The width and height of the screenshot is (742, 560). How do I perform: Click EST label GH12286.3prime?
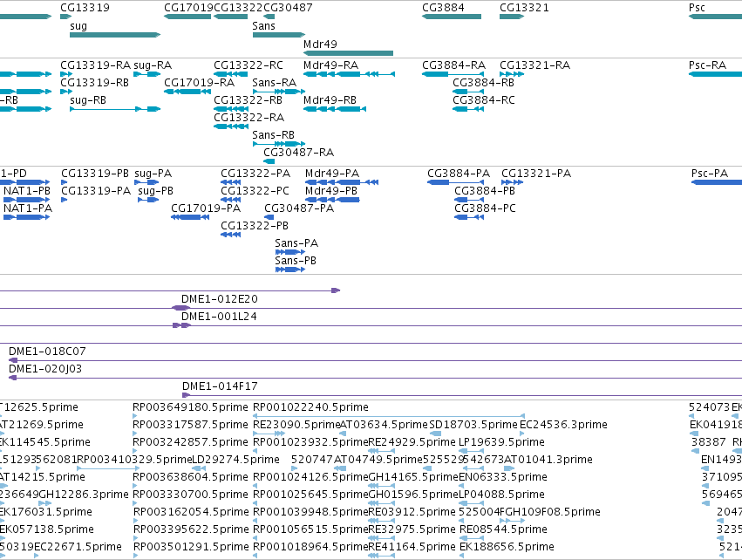click(x=84, y=495)
